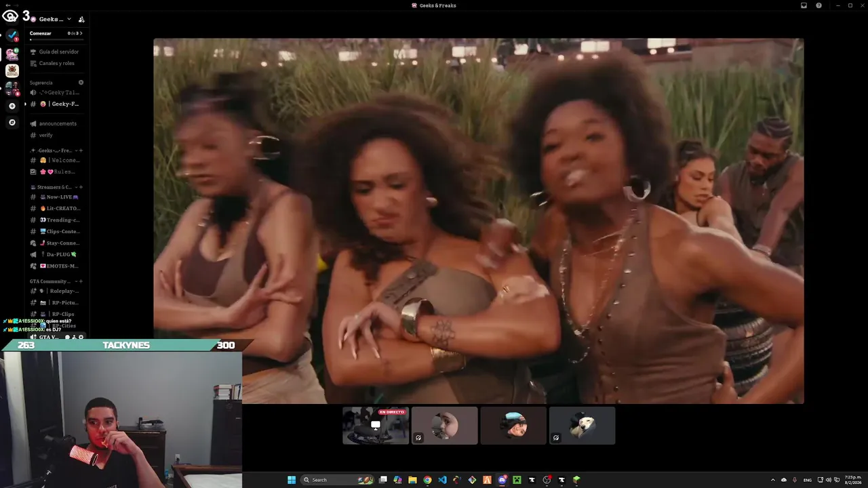The height and width of the screenshot is (488, 868).
Task: Launch Google Chrome from taskbar
Action: [x=427, y=480]
